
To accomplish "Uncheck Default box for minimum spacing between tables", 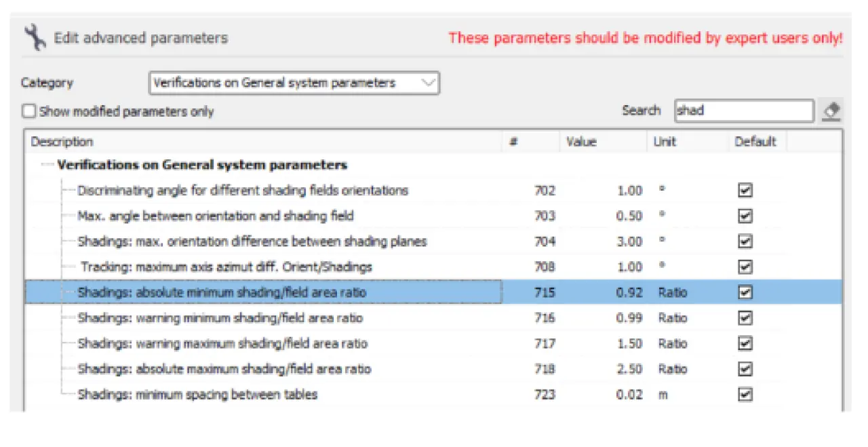I will pyautogui.click(x=745, y=395).
